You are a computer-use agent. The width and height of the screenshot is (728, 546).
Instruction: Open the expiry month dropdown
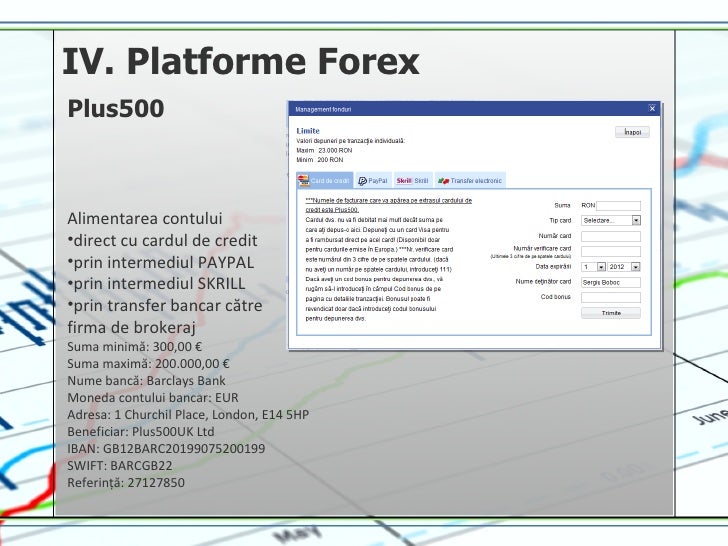click(x=594, y=267)
